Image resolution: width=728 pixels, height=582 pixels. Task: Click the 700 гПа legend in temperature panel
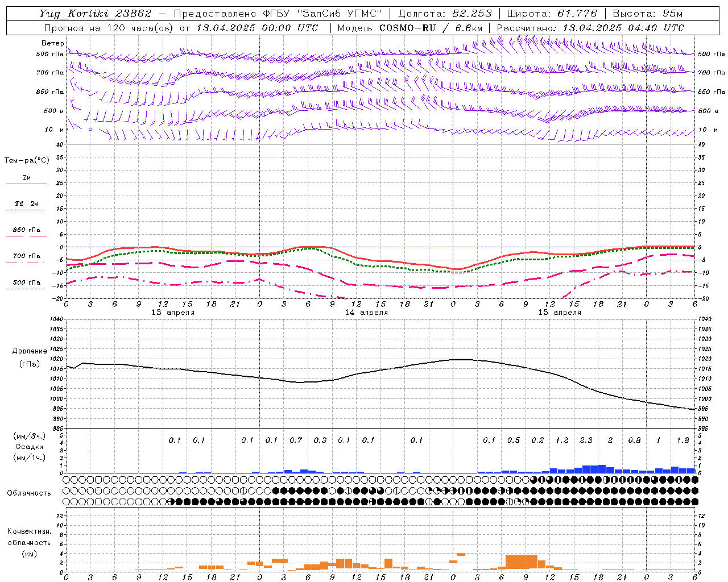click(x=27, y=256)
